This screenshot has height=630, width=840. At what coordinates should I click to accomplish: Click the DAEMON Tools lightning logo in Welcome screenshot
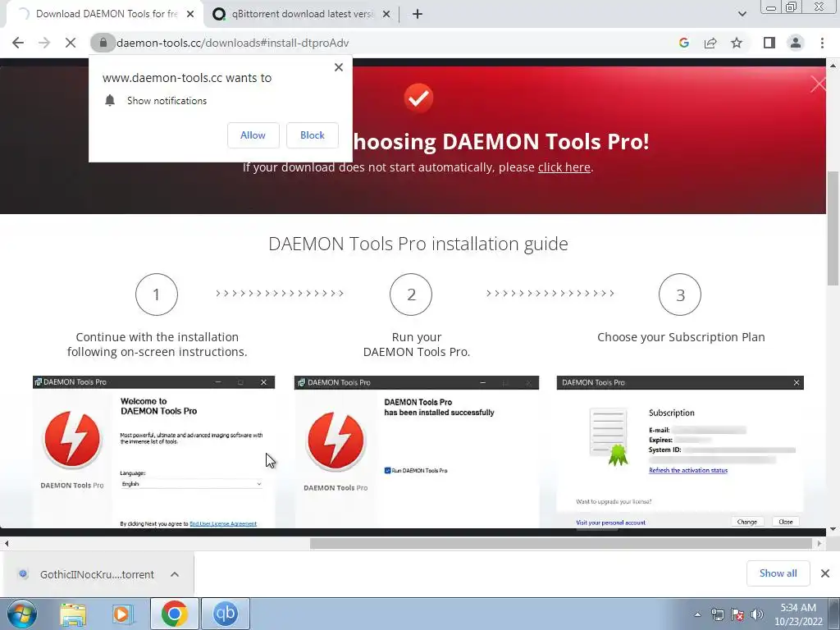[72, 441]
